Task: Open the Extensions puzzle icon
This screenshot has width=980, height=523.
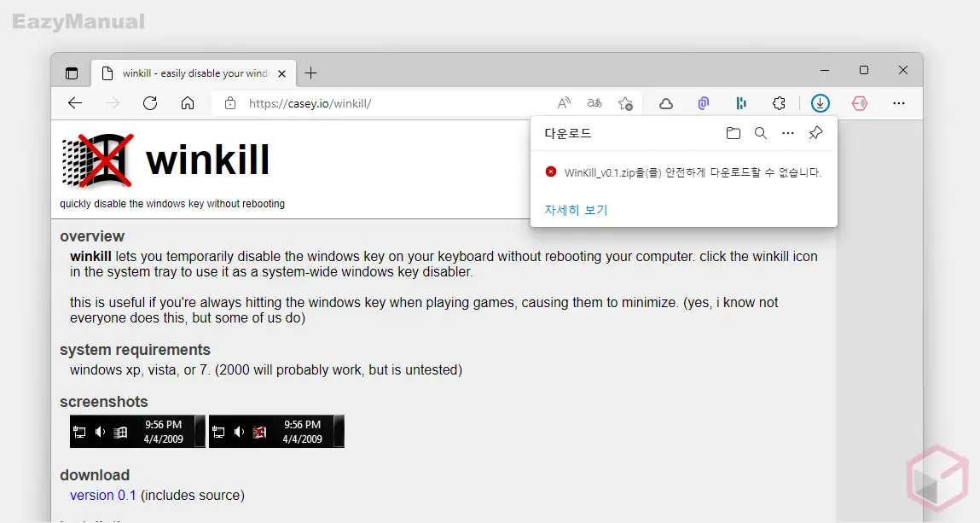Action: (779, 103)
